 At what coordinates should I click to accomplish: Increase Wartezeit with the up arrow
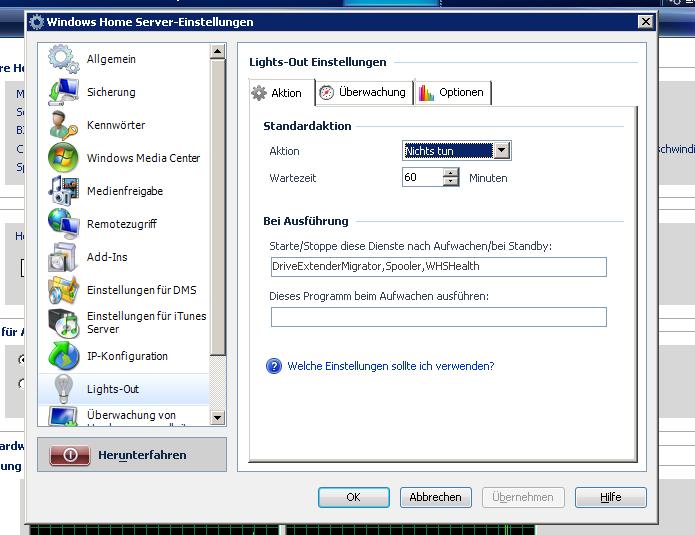tap(451, 172)
